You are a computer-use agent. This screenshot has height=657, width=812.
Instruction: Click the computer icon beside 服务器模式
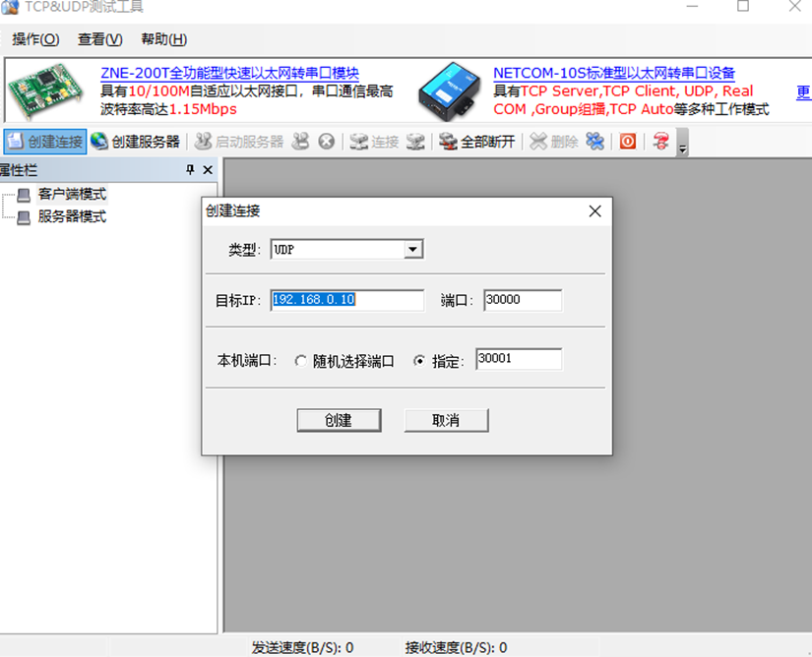[24, 217]
